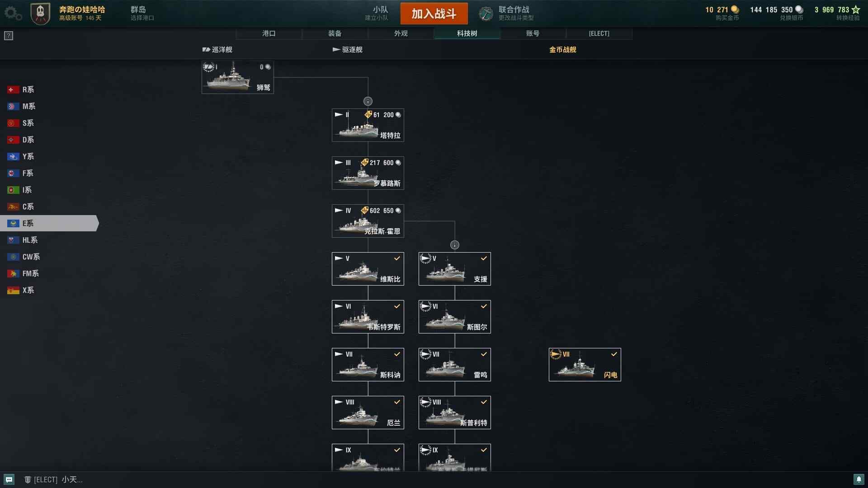This screenshot has width=868, height=488.
Task: Click the 加入战斗 button
Action: click(x=434, y=14)
